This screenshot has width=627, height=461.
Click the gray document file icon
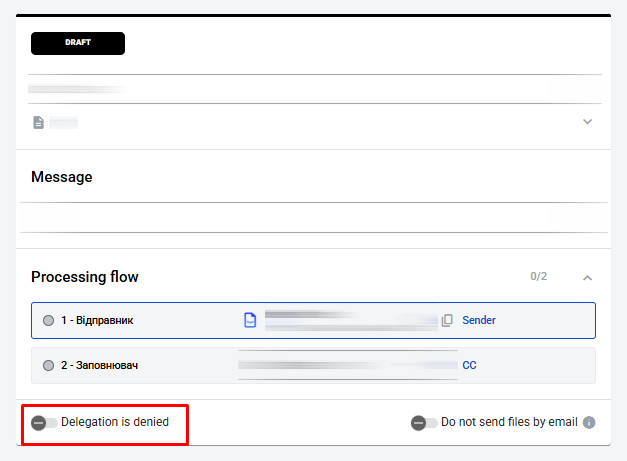pos(38,122)
